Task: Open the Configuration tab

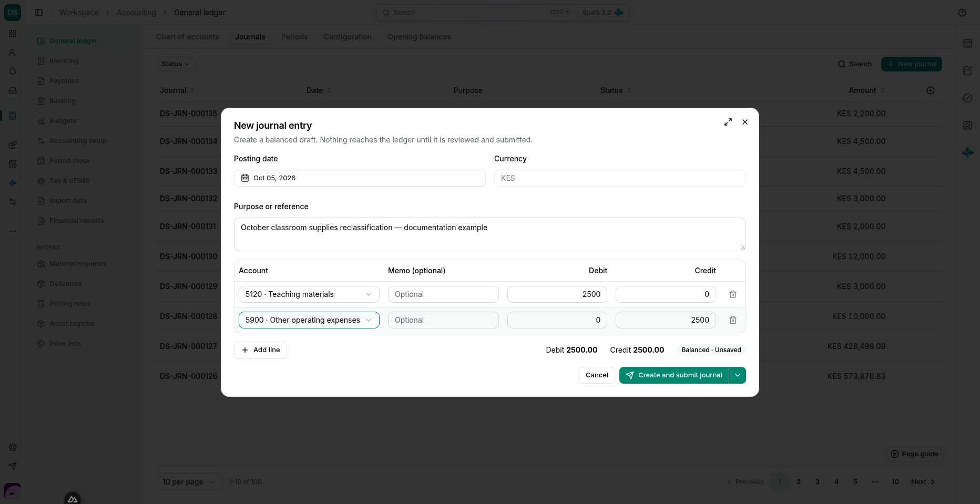Action: coord(348,37)
